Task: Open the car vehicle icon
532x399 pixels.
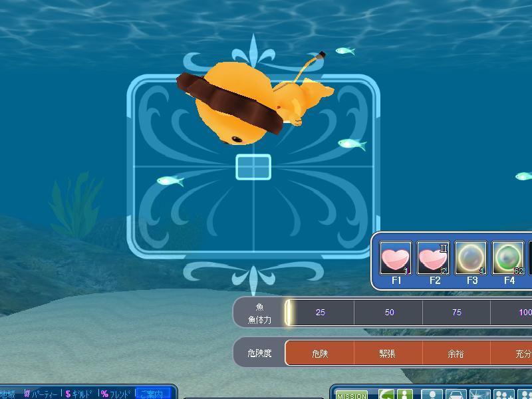Action: pyautogui.click(x=456, y=395)
